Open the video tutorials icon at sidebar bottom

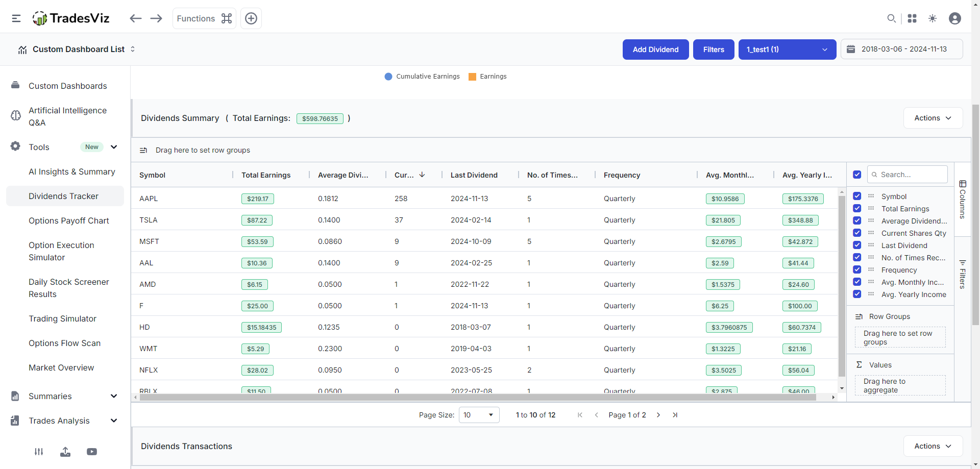[92, 452]
